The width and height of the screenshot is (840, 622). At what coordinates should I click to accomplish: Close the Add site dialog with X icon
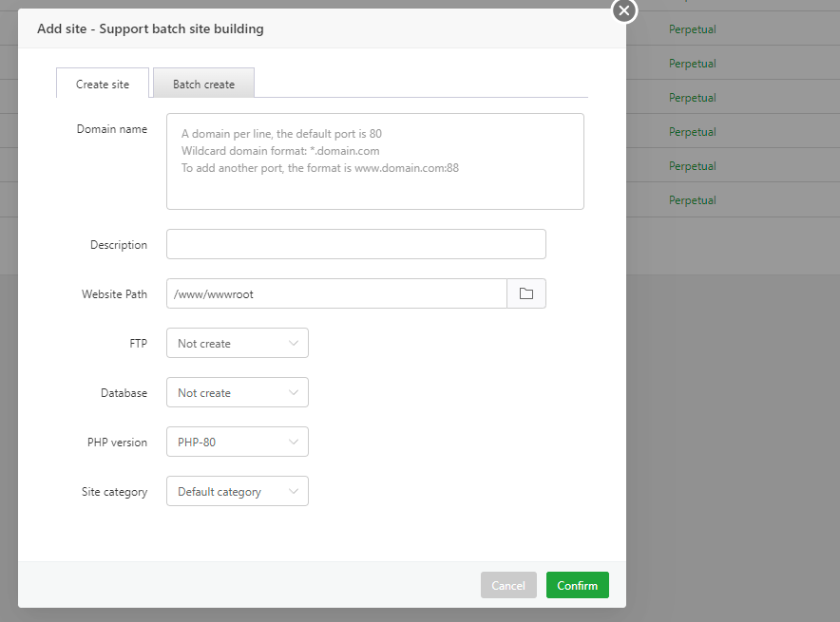pos(623,10)
